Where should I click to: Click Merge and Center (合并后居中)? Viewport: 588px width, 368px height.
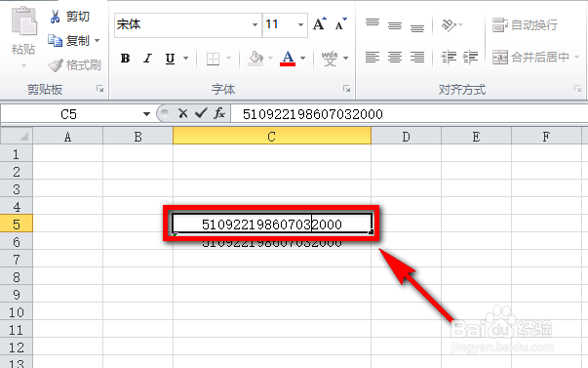point(531,57)
